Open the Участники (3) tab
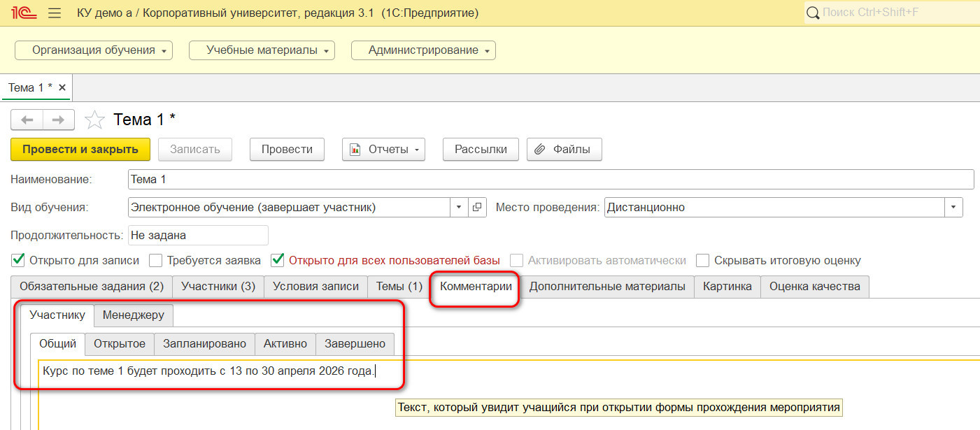 (218, 286)
